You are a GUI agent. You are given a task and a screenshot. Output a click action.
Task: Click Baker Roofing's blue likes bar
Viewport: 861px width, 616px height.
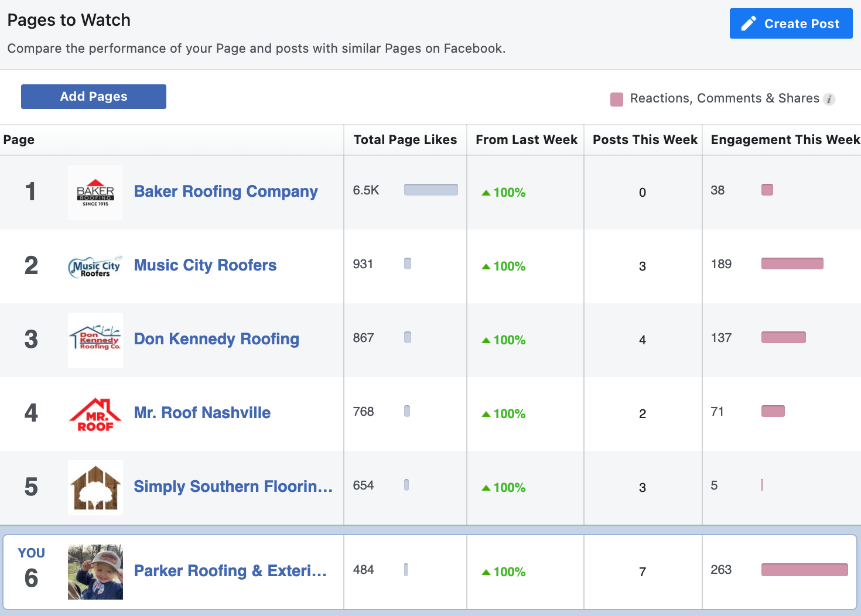pos(431,190)
